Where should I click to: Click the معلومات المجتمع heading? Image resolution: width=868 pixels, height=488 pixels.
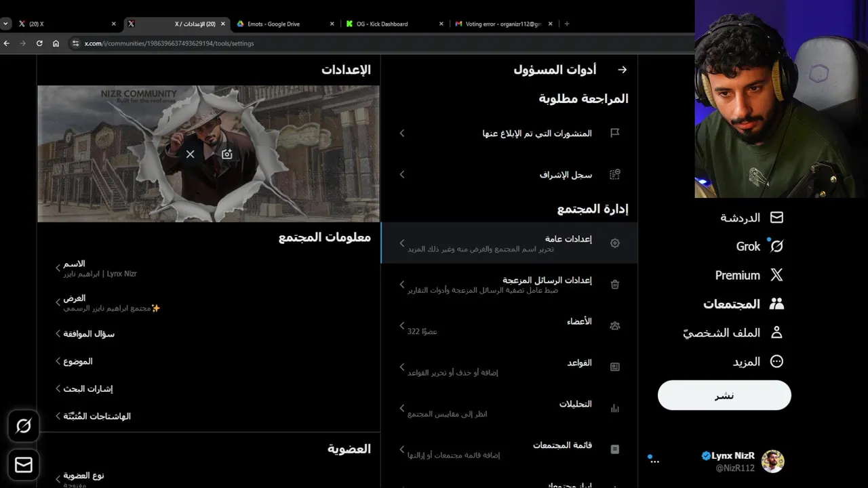[x=325, y=237]
